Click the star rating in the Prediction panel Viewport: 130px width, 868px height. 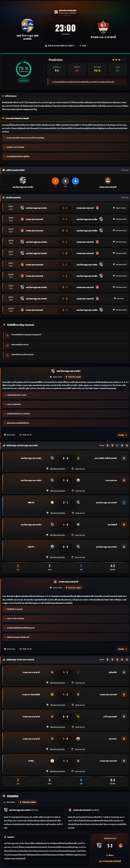(119, 60)
